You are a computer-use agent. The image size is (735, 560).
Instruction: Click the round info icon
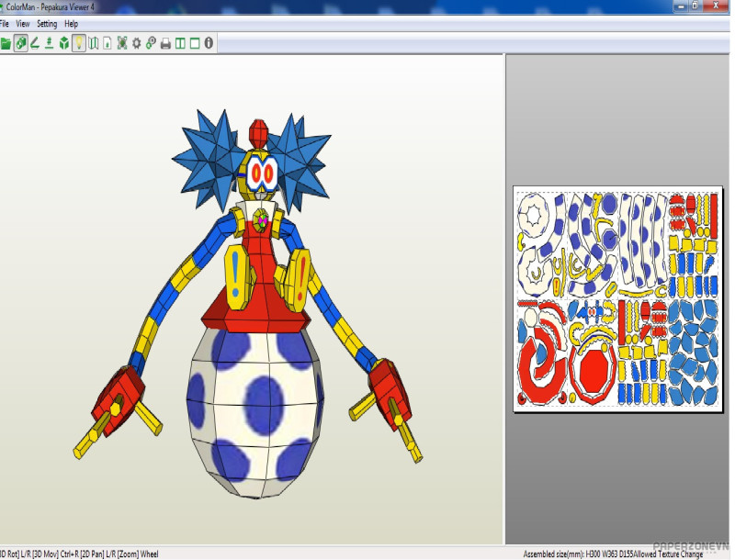tap(209, 43)
